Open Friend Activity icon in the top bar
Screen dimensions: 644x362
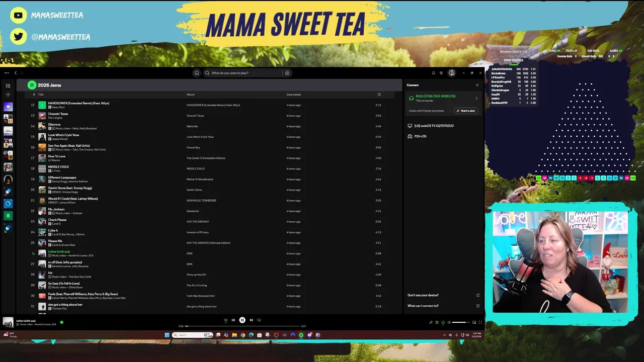441,73
